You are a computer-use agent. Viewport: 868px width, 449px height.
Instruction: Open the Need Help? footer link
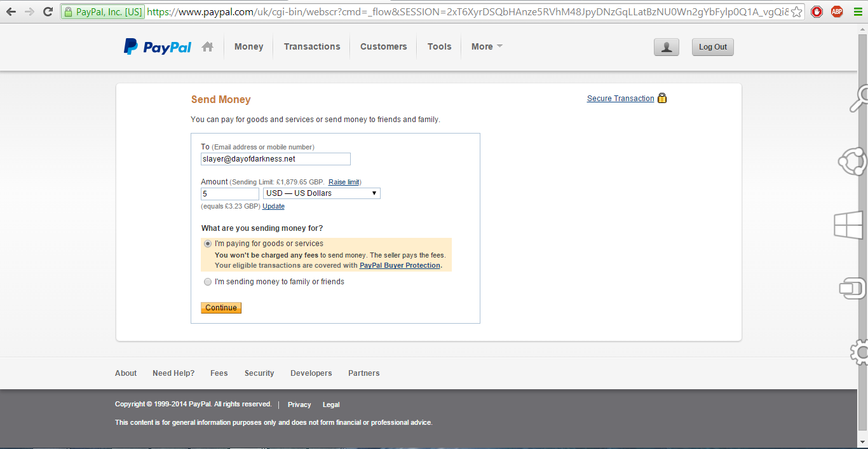173,373
